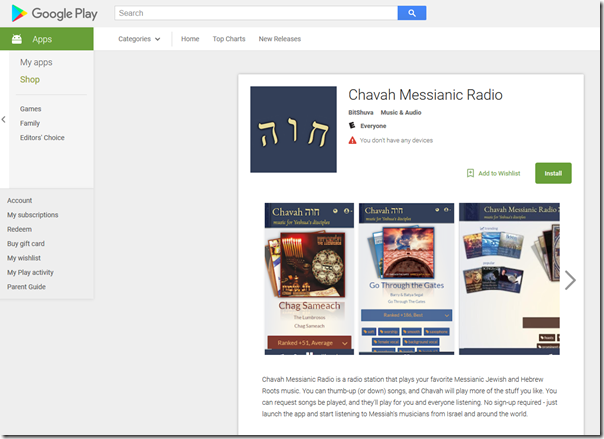Expand the Ranked +186, Best dropdown in screenshot
The width and height of the screenshot is (604, 439).
click(x=406, y=315)
